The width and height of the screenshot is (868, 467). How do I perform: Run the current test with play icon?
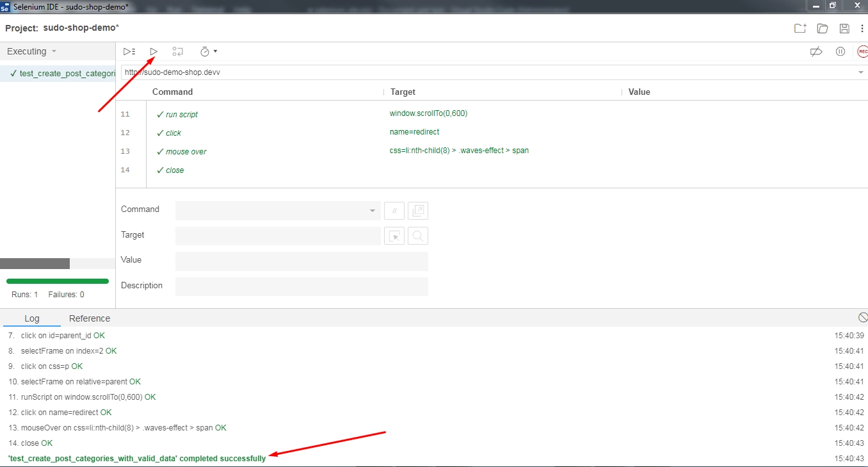coord(154,51)
